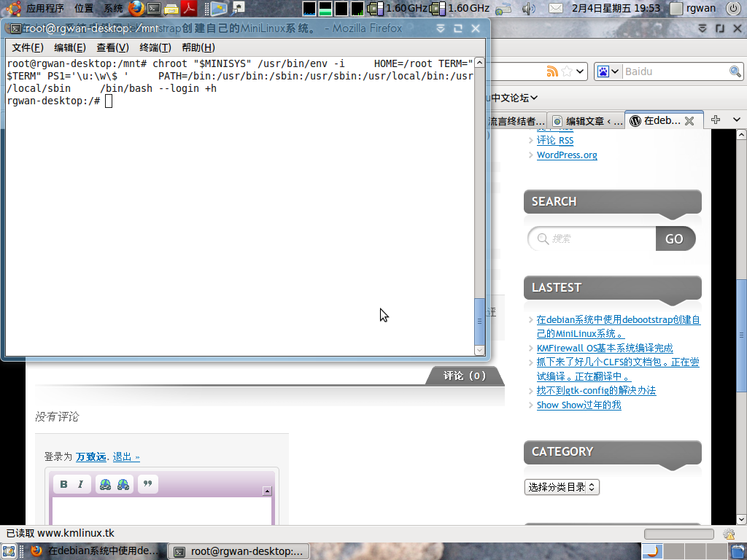Toggle bold in the comment editor
Image resolution: width=747 pixels, height=560 pixels.
pos(63,484)
